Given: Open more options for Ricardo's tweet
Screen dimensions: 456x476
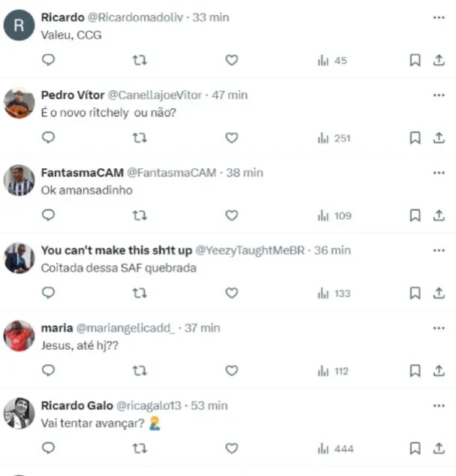Looking at the screenshot, I should [439, 17].
